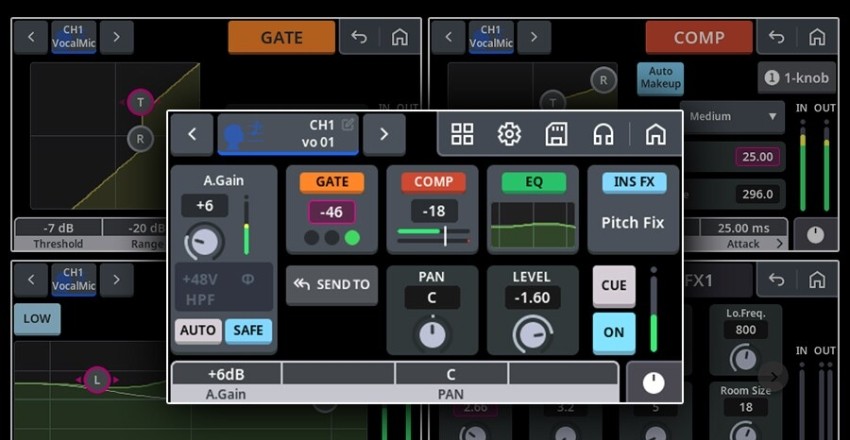Open settings with the gear icon

point(509,134)
